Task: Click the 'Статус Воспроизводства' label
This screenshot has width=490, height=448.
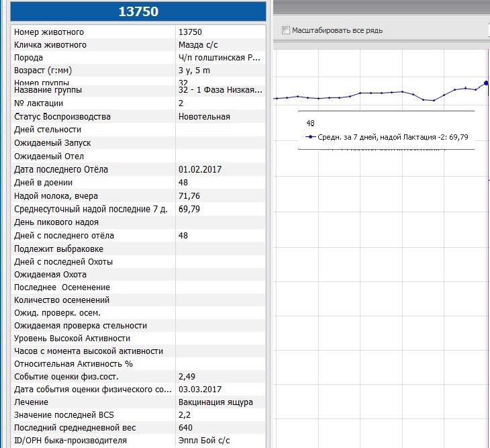Action: [62, 117]
